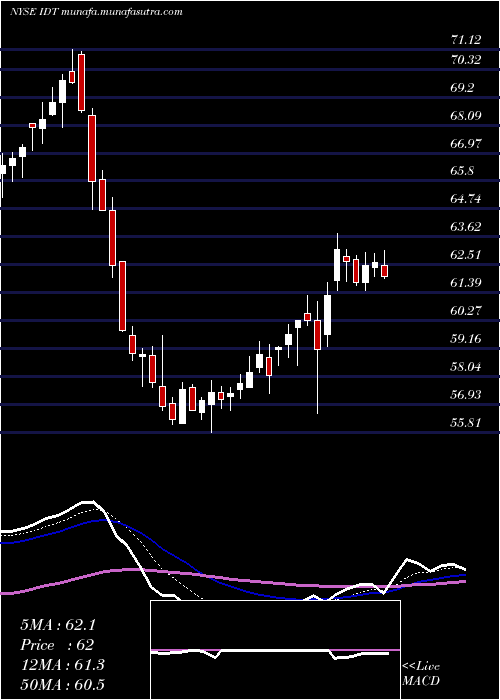Select the 59.16 price axis label

[x=466, y=338]
